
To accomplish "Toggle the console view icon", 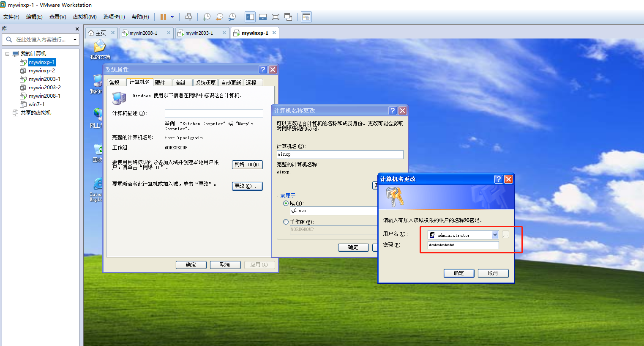I will pos(306,17).
